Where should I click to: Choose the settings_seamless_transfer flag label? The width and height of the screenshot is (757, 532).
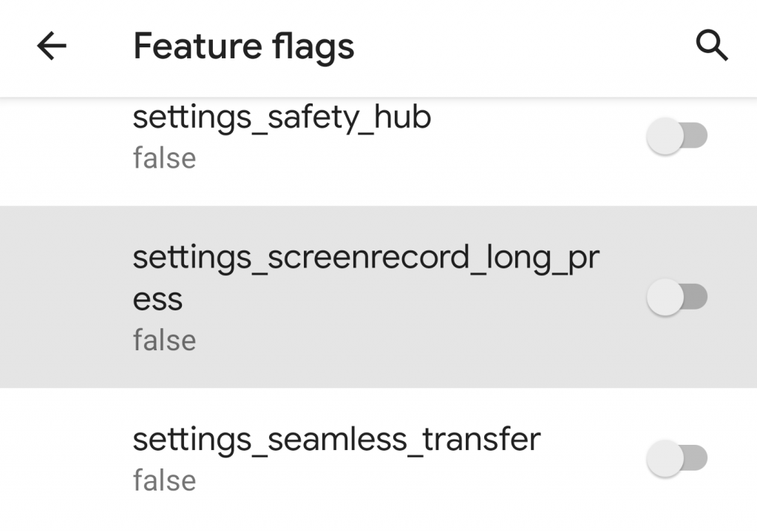[336, 440]
